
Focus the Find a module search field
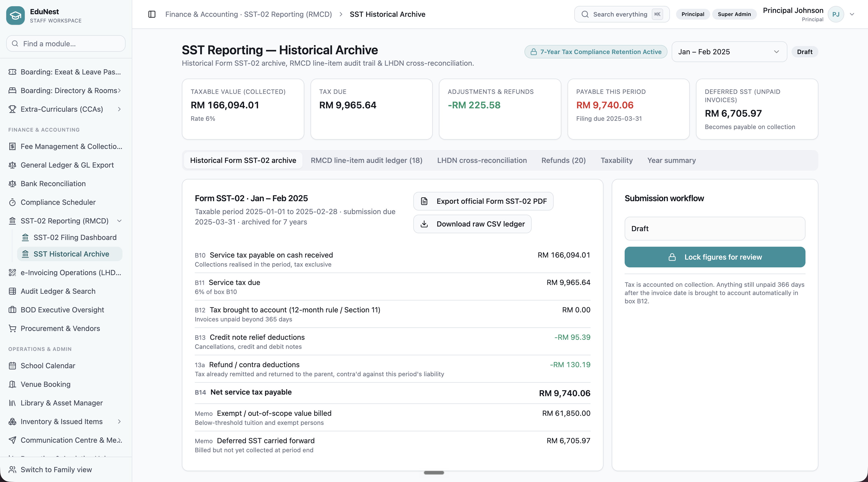tap(66, 43)
